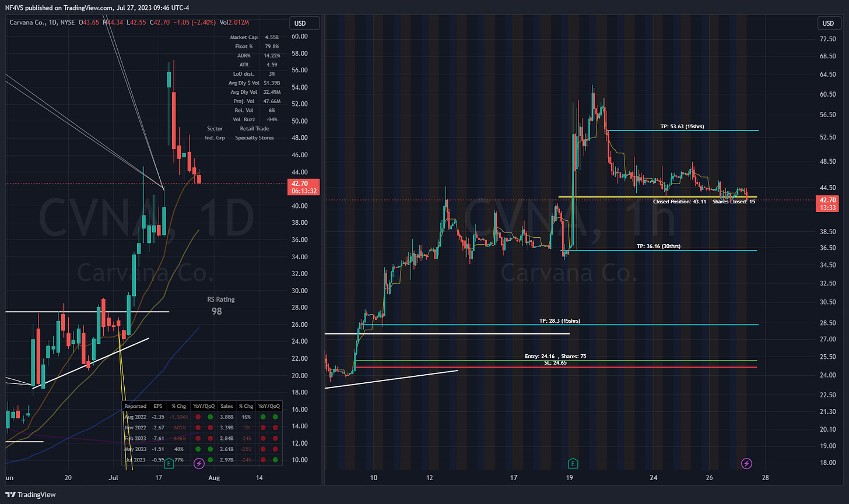Open USD currency selector on 1h chart
The image size is (849, 504).
click(x=829, y=23)
